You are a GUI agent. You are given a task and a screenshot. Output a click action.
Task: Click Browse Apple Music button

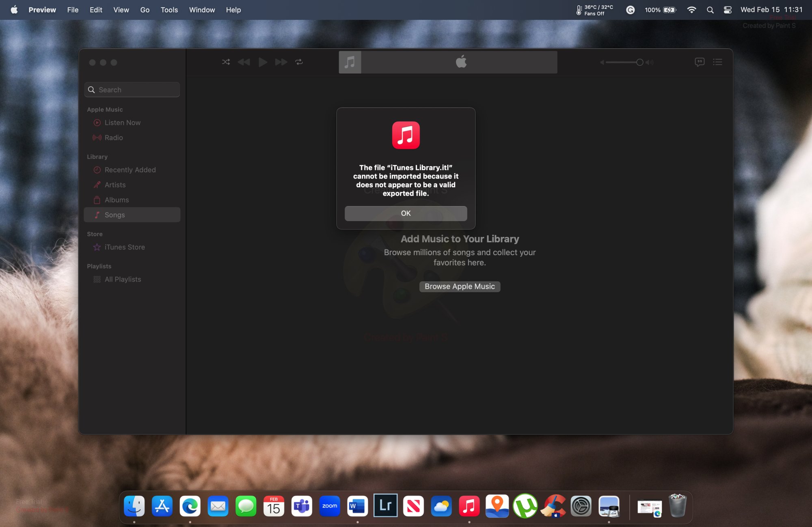(x=460, y=286)
